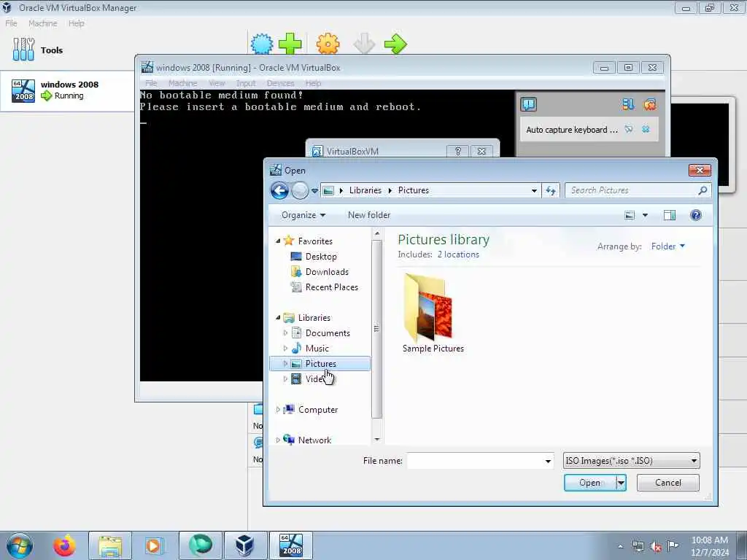Select Desktop under Favorites

321,257
